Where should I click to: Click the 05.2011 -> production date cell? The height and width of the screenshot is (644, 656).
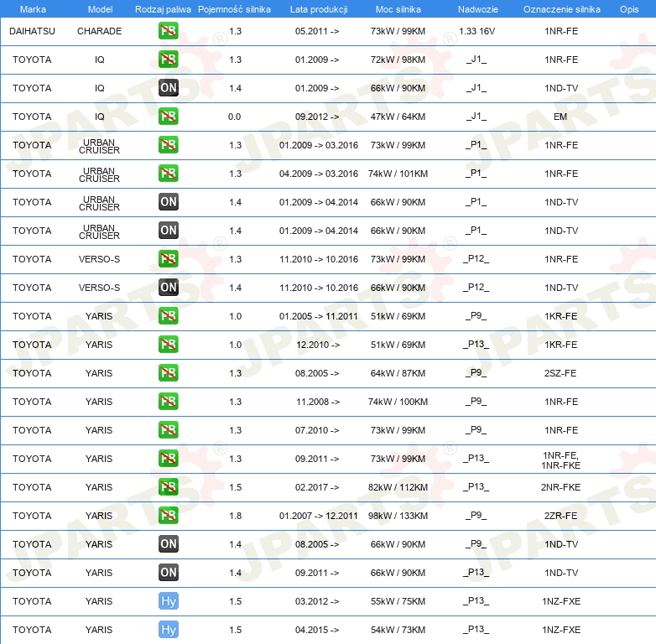click(x=317, y=31)
